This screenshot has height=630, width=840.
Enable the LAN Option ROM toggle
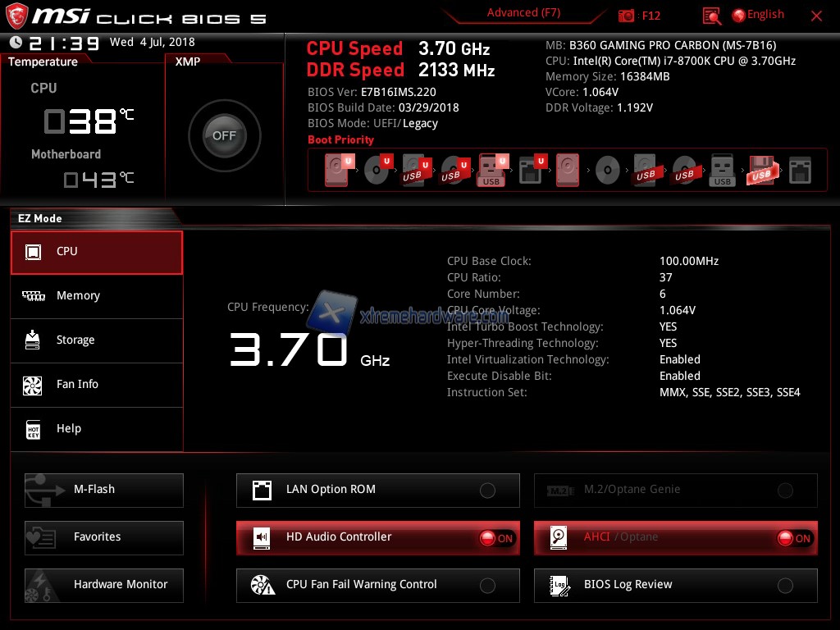coord(487,491)
